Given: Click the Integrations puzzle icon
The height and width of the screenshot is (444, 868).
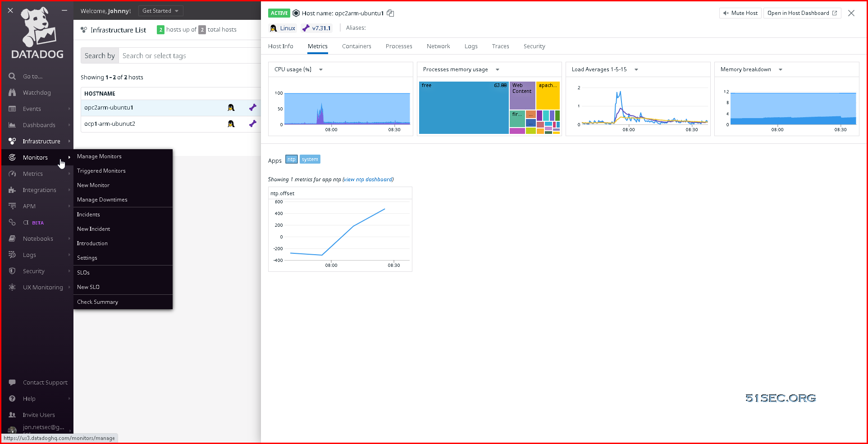Looking at the screenshot, I should pos(12,190).
